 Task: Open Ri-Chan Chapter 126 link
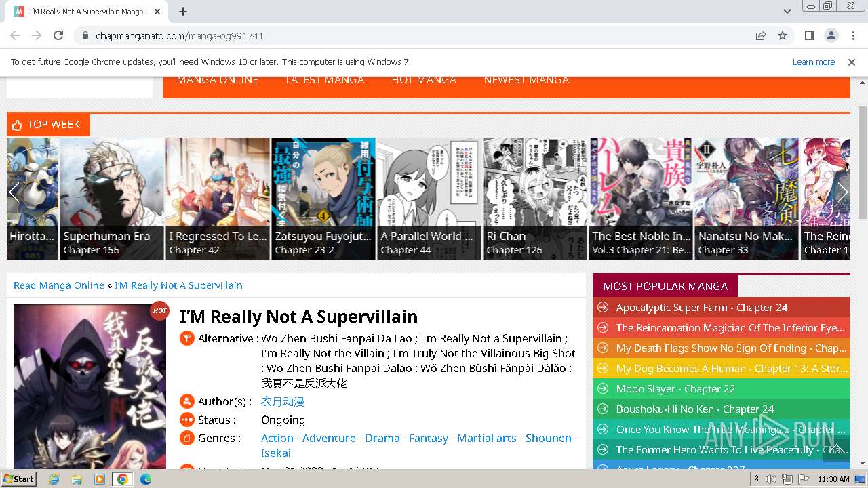(x=514, y=250)
